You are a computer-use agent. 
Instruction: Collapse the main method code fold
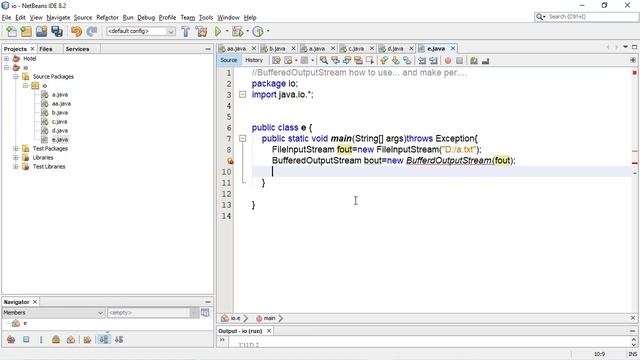point(242,138)
